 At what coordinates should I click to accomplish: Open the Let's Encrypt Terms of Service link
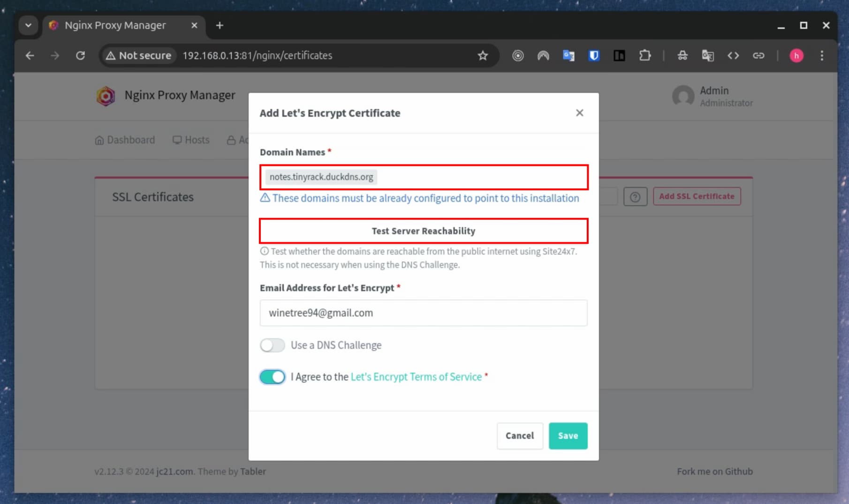(416, 377)
